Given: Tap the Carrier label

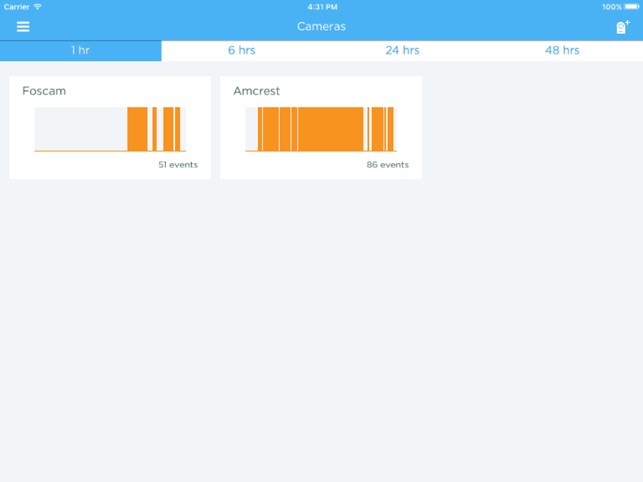Looking at the screenshot, I should [x=16, y=7].
